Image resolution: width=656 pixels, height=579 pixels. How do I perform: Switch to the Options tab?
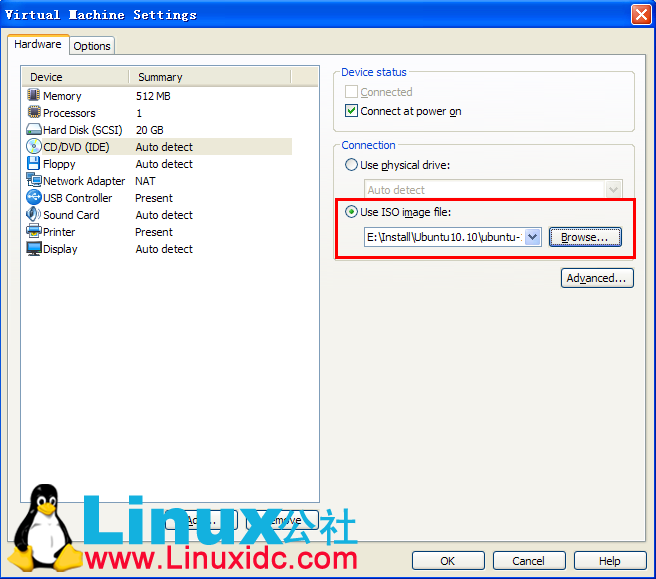pos(92,46)
